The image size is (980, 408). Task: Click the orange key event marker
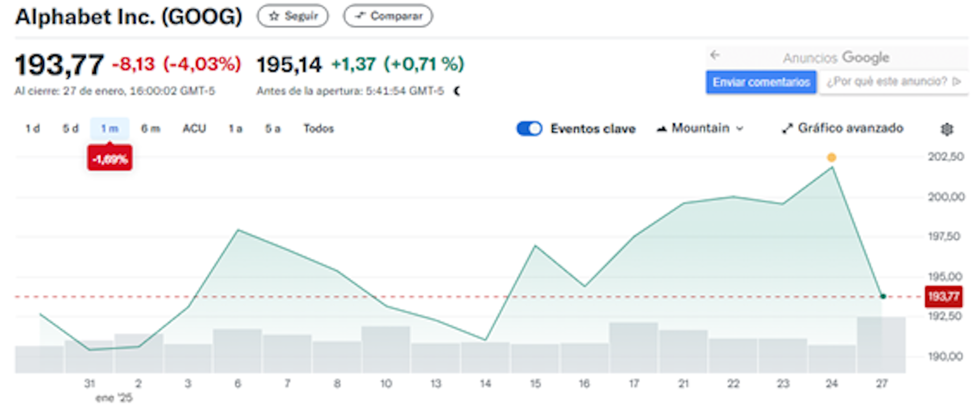click(831, 157)
